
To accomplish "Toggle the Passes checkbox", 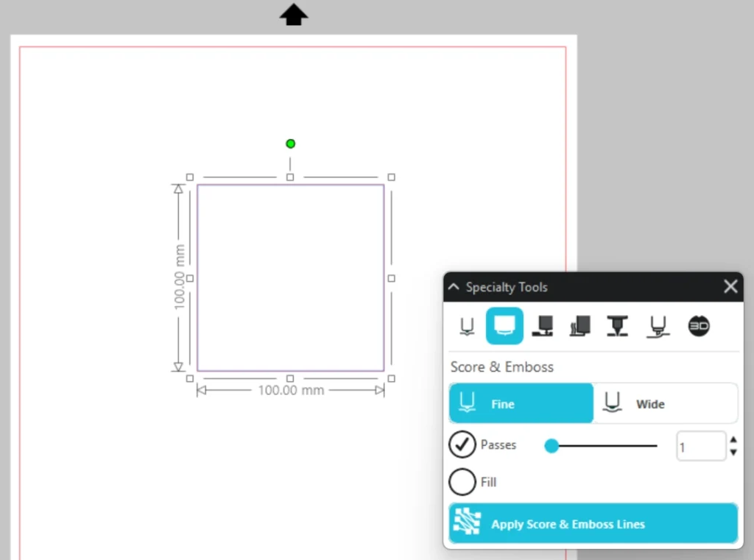I will click(462, 445).
